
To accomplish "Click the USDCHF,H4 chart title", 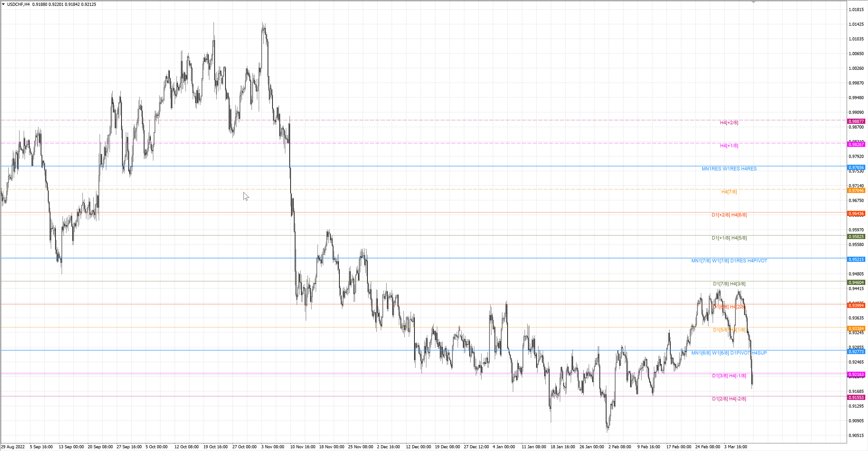I will pyautogui.click(x=18, y=4).
